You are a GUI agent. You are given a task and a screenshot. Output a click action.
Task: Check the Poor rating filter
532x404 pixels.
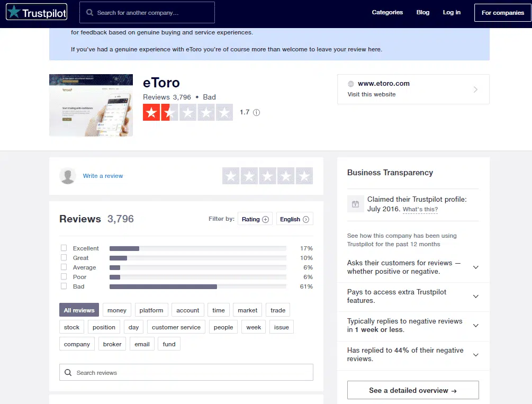[x=64, y=276]
